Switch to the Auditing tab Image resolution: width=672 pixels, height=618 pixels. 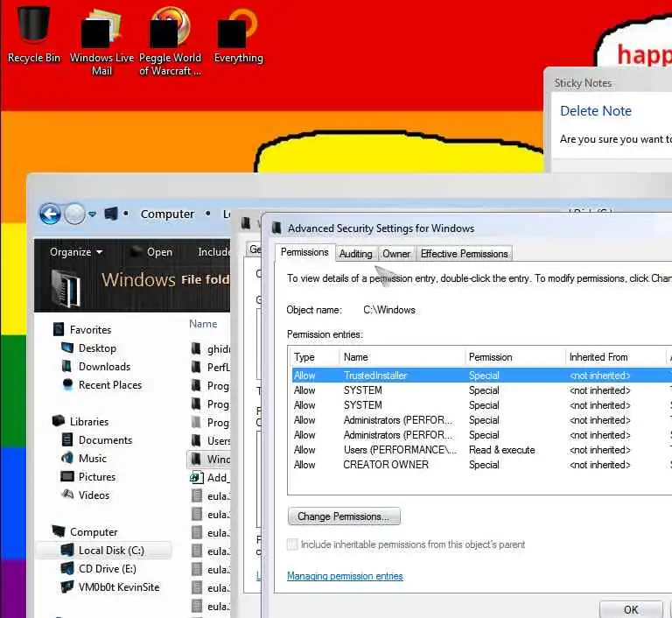356,254
